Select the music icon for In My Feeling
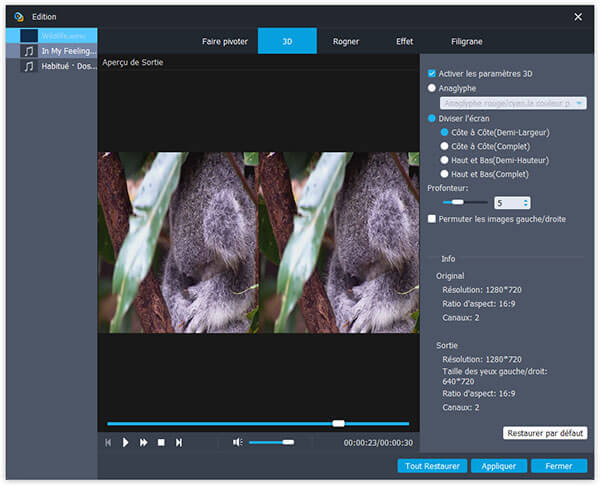 pyautogui.click(x=29, y=50)
